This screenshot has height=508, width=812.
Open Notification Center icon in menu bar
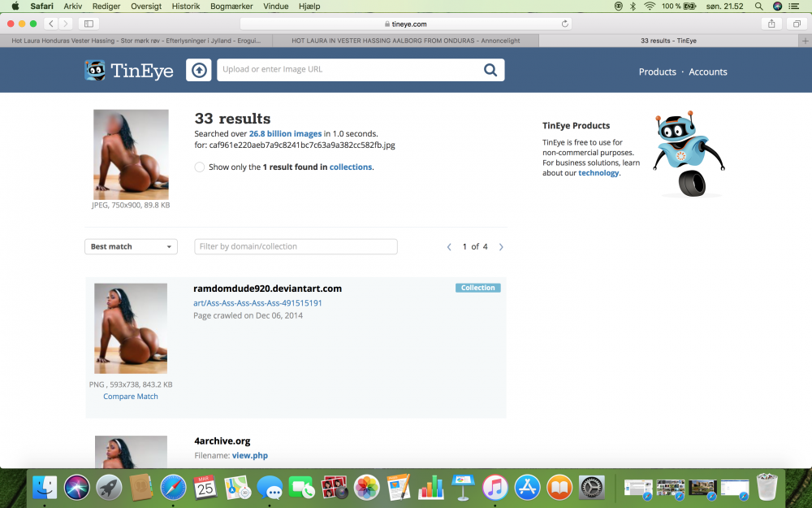click(793, 7)
